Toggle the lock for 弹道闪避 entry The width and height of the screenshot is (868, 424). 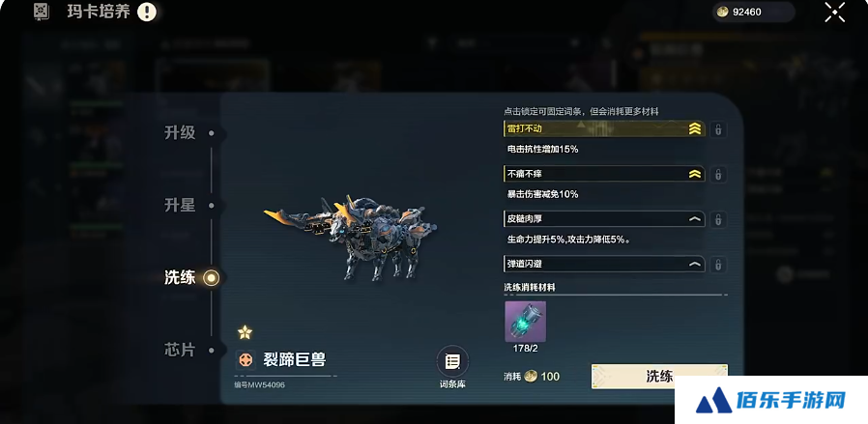(x=718, y=265)
